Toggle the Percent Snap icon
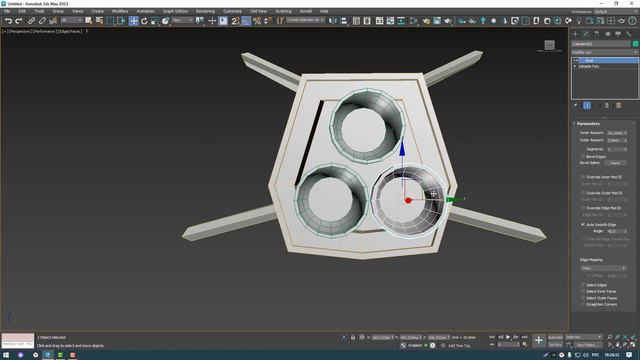Image resolution: width=640 pixels, height=360 pixels. 257,21
